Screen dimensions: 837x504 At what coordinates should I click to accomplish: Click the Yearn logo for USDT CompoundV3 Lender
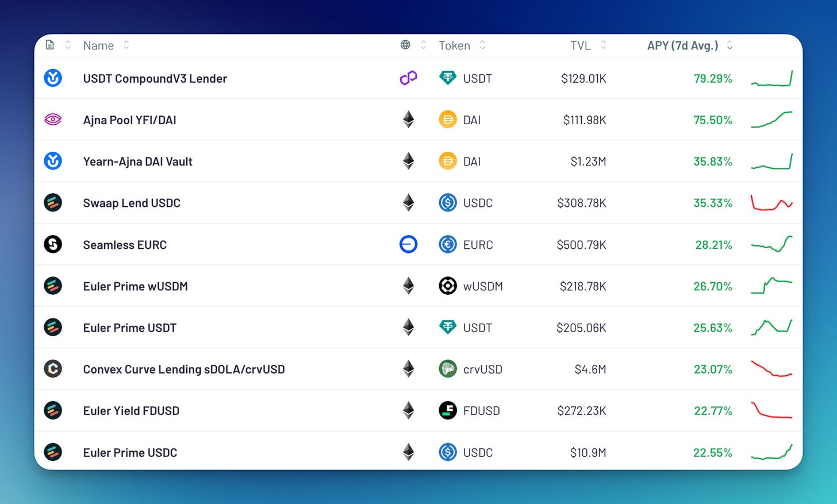coord(53,78)
